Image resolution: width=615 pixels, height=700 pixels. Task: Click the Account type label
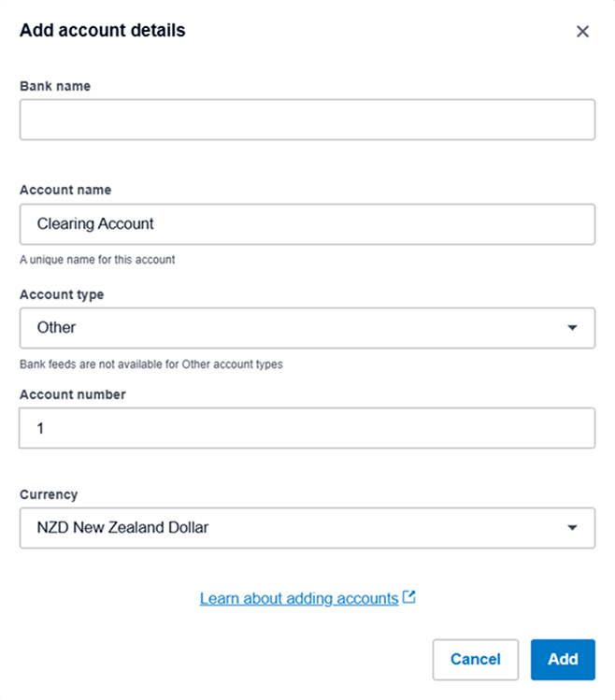coord(62,294)
